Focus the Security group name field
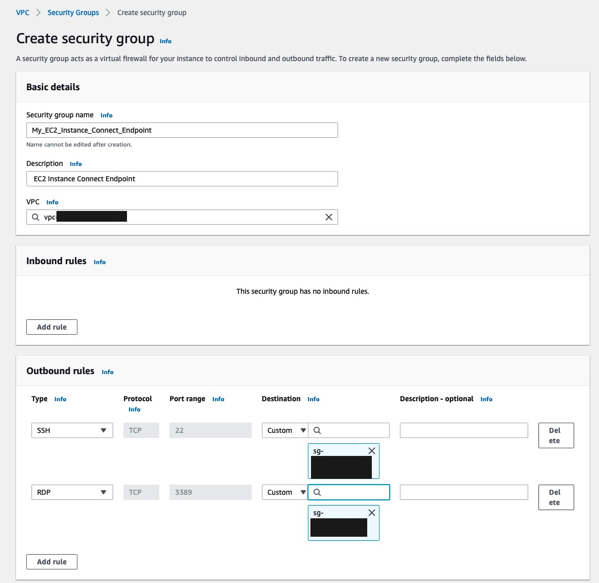The image size is (599, 583). (182, 130)
